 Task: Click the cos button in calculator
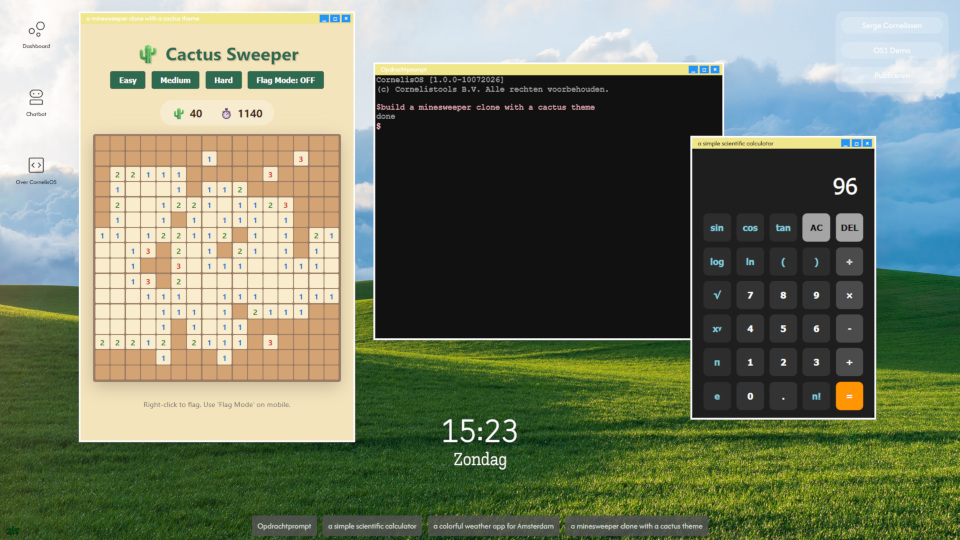750,228
